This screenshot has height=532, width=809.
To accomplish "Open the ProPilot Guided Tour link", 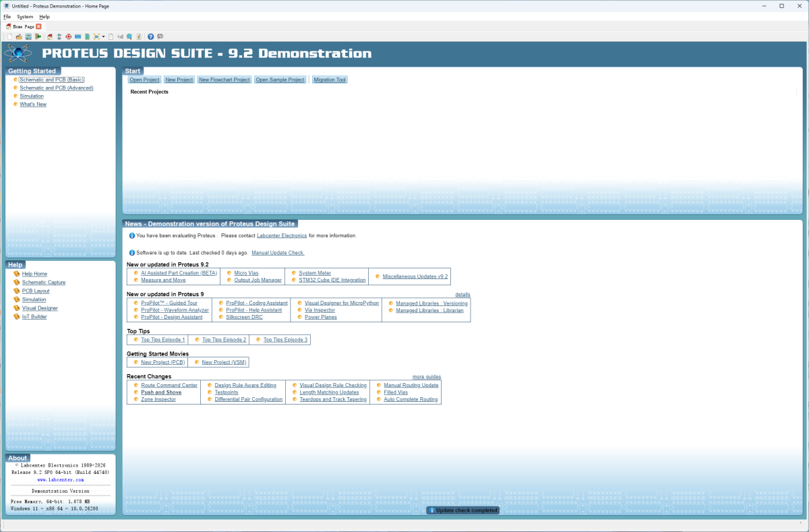I will coord(169,303).
